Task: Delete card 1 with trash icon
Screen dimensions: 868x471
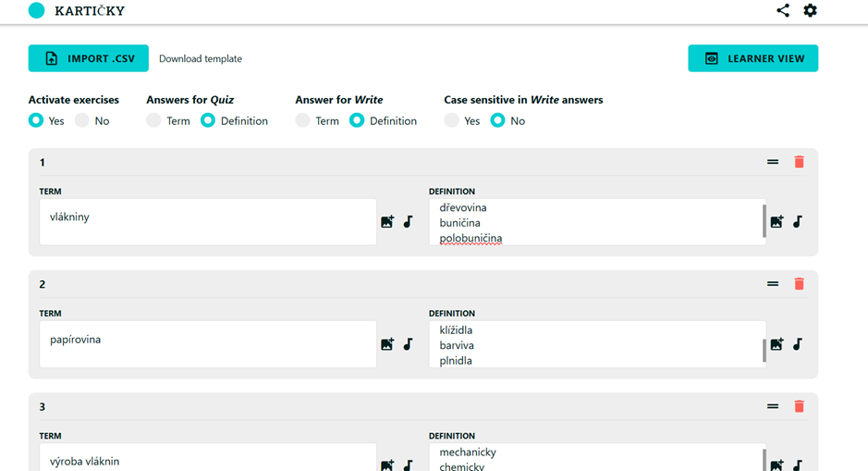Action: point(799,162)
